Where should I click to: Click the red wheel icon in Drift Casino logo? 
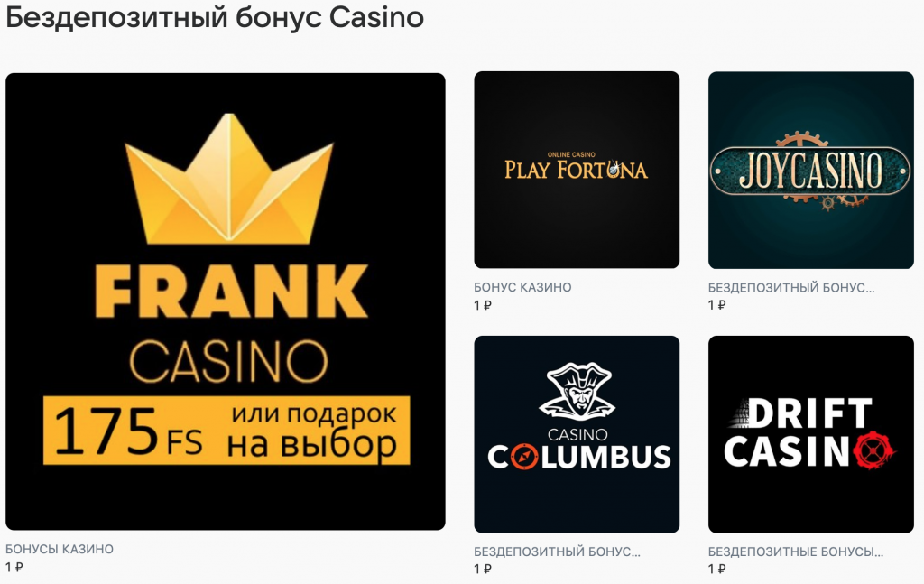point(873,450)
